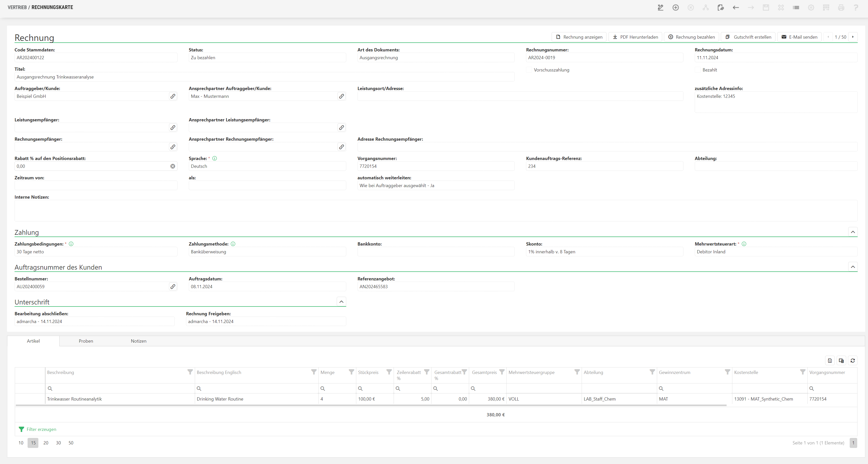Click the Gutschrift erstellen button

click(748, 37)
